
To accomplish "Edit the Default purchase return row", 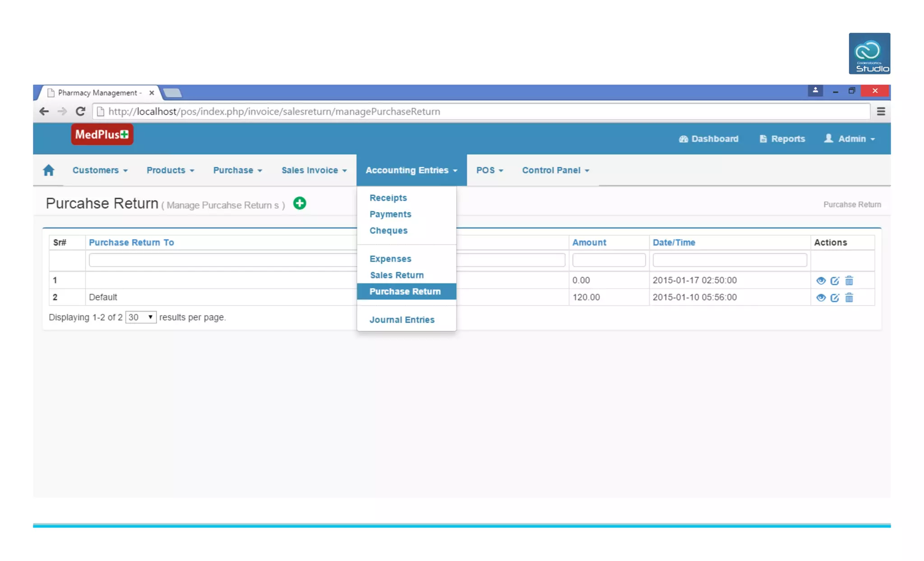I will tap(835, 298).
